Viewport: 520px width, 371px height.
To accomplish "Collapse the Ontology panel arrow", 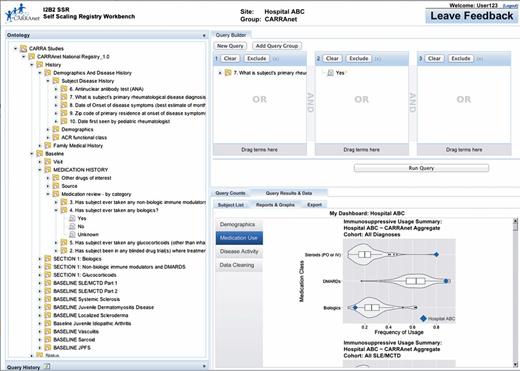I will 204,35.
